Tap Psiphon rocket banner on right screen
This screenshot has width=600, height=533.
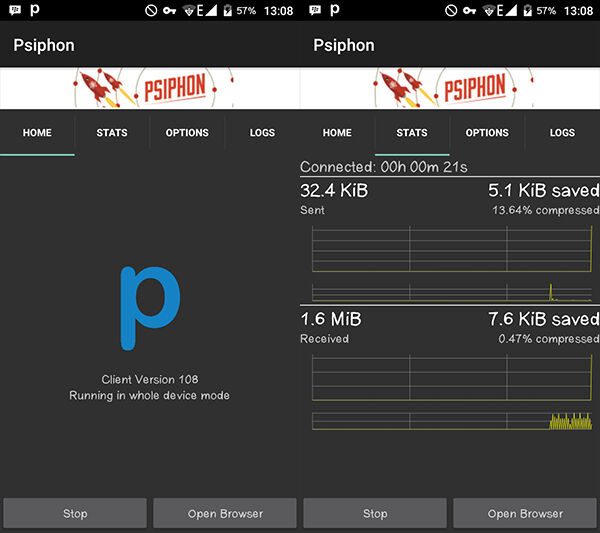point(450,88)
